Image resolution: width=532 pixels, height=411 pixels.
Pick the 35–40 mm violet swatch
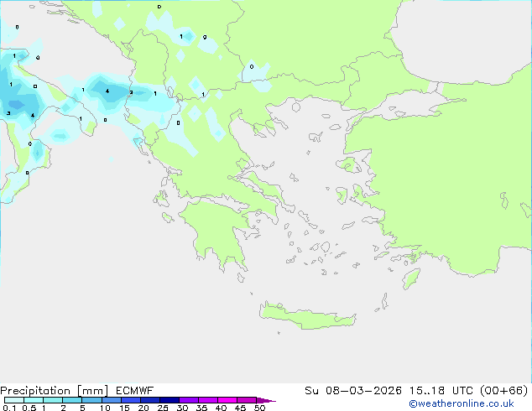point(208,400)
